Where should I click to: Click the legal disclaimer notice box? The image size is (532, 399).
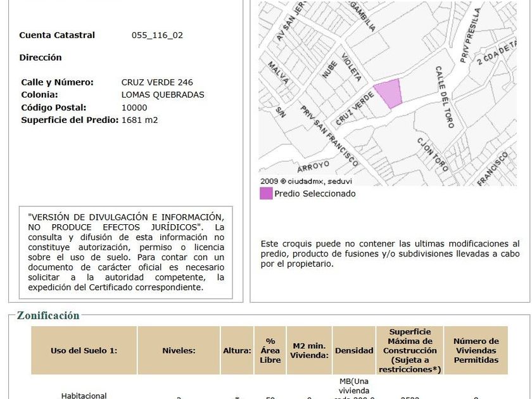coord(126,253)
